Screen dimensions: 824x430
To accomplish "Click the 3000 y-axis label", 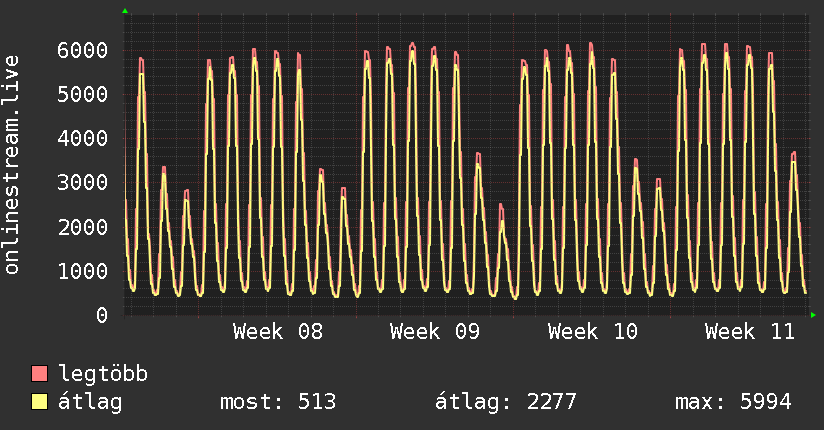I will (x=83, y=183).
